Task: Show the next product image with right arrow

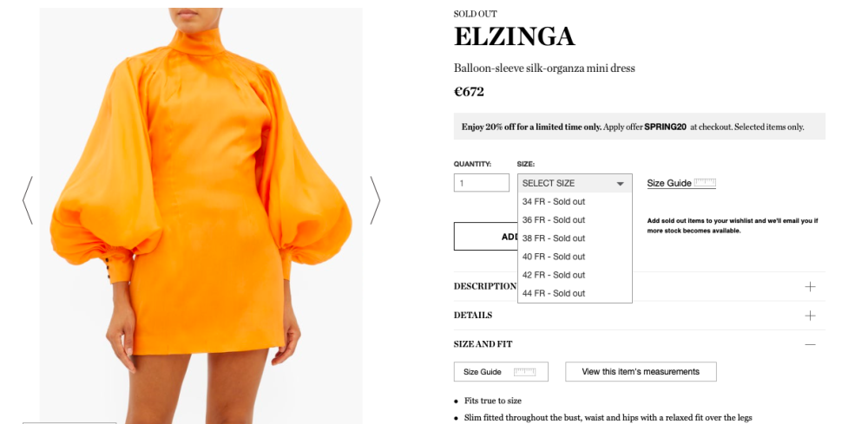Action: (x=375, y=200)
